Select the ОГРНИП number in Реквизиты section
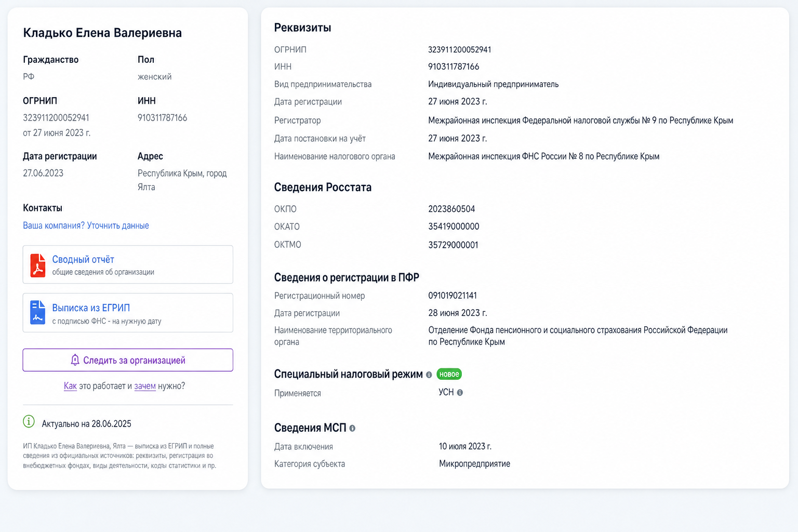The width and height of the screenshot is (798, 532). [459, 49]
